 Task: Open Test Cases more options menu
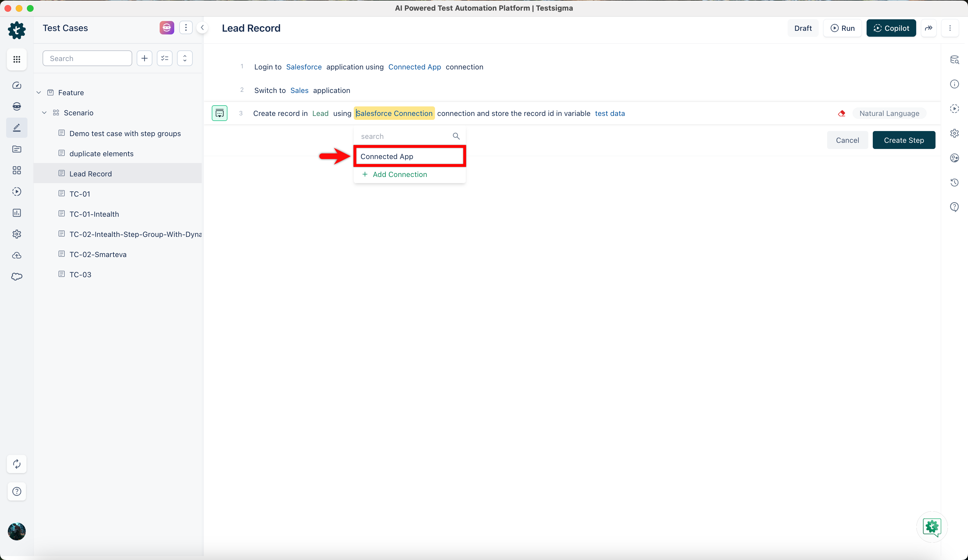pyautogui.click(x=186, y=28)
